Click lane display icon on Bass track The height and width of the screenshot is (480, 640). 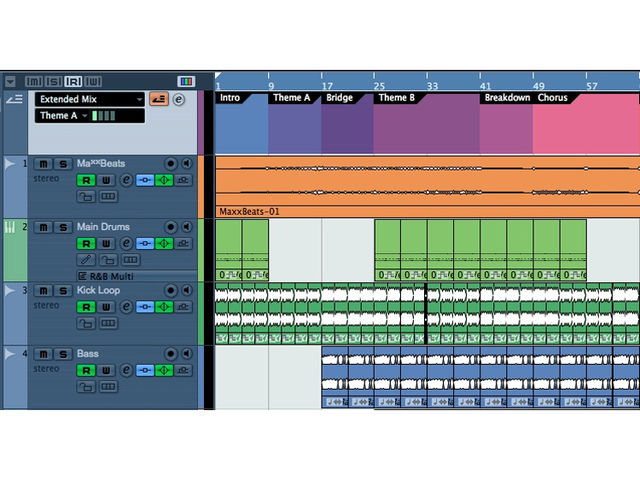[108, 387]
